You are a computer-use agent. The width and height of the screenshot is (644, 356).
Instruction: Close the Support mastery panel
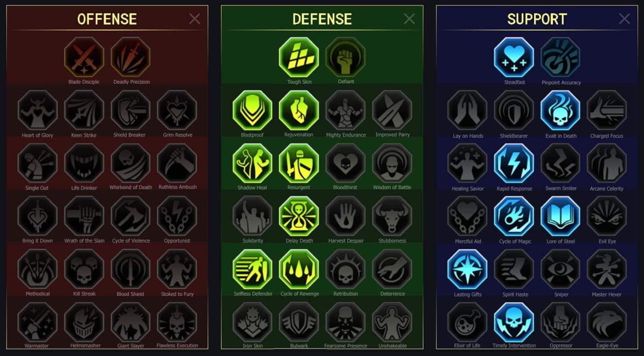pos(624,19)
